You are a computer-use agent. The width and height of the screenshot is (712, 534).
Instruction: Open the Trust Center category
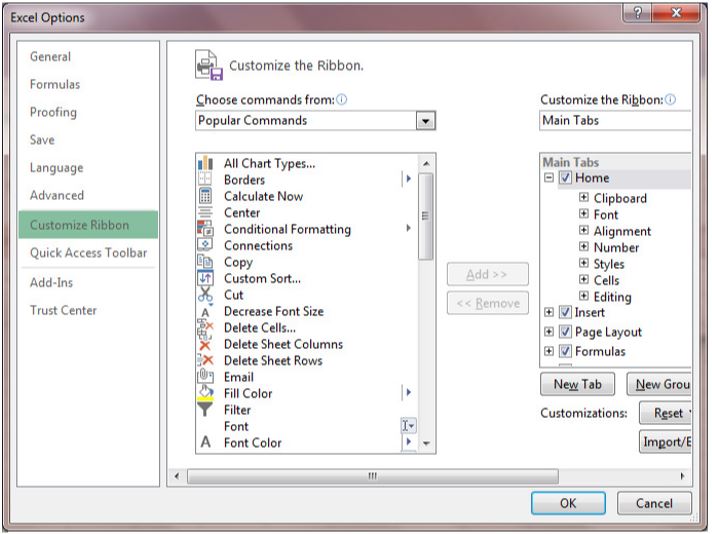tap(63, 311)
